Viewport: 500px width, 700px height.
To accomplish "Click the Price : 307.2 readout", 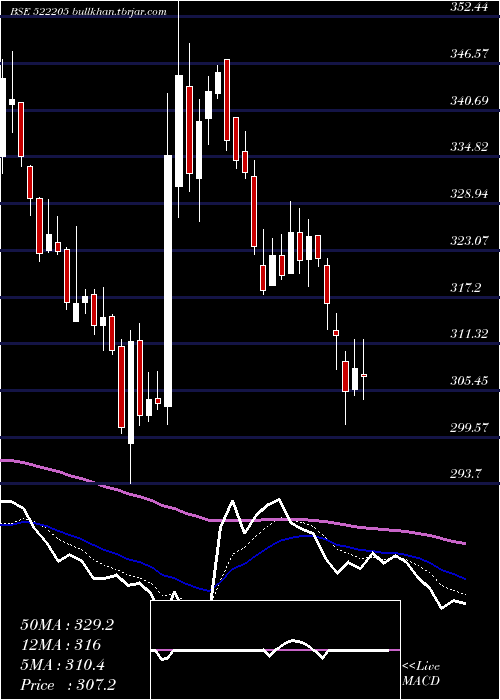I will point(68,685).
